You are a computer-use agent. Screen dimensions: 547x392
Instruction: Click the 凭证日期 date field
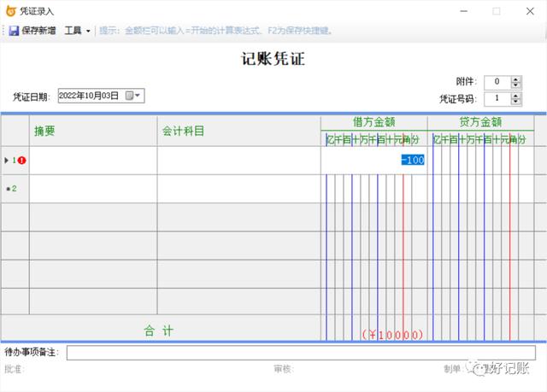click(101, 96)
